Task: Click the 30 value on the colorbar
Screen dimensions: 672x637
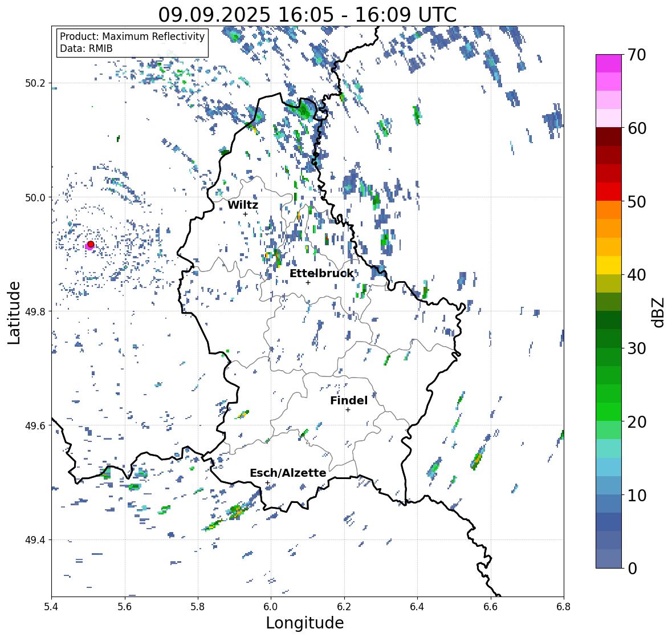Action: pyautogui.click(x=637, y=348)
